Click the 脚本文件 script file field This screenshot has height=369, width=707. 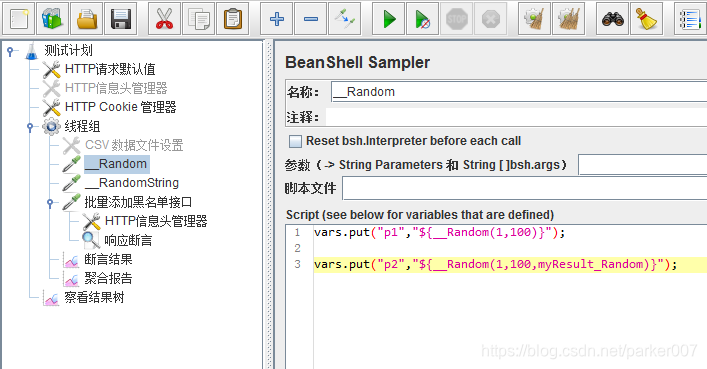(525, 189)
